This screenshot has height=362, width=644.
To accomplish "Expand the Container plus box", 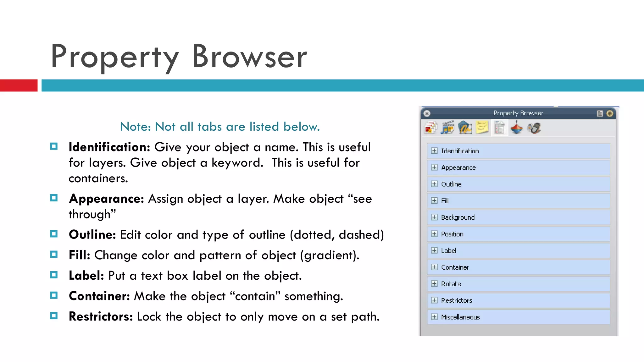I will click(434, 267).
